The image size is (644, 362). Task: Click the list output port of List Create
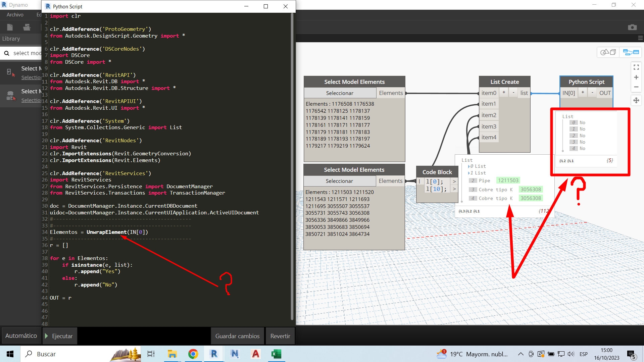point(524,93)
